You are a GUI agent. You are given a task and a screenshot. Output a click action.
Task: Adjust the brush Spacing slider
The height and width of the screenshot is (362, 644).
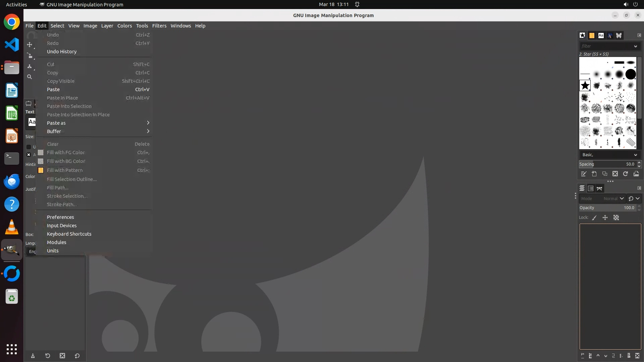(x=606, y=164)
